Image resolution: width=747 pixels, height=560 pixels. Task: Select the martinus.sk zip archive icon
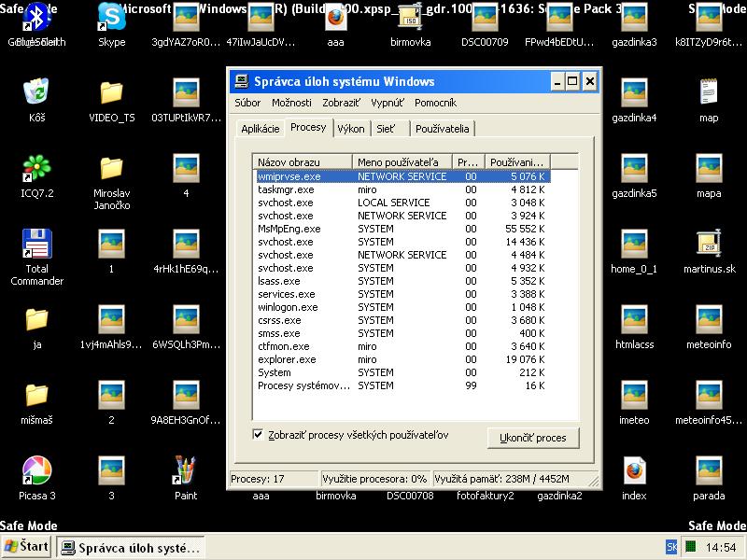(709, 244)
